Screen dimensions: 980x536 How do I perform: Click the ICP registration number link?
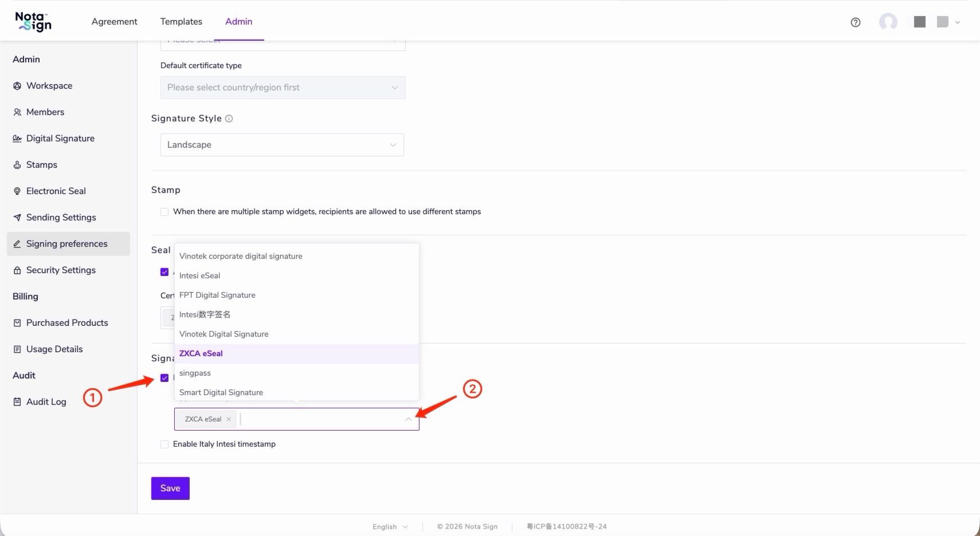pyautogui.click(x=567, y=527)
